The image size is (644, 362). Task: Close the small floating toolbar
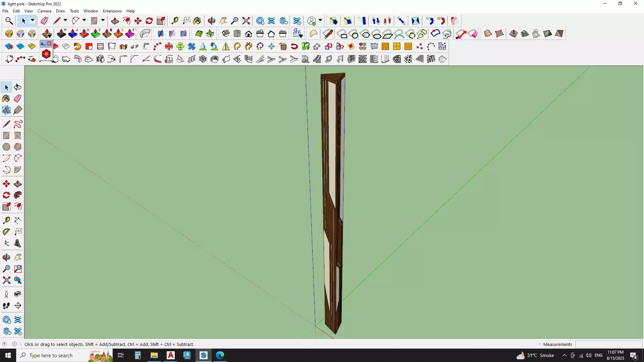tap(49, 44)
